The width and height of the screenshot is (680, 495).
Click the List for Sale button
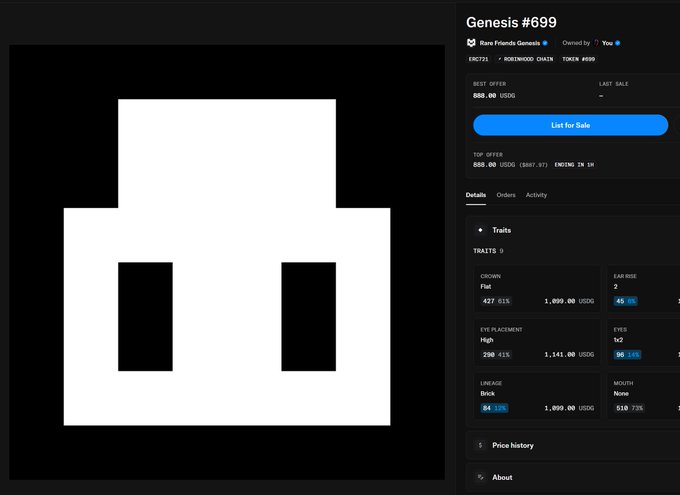[x=570, y=125]
